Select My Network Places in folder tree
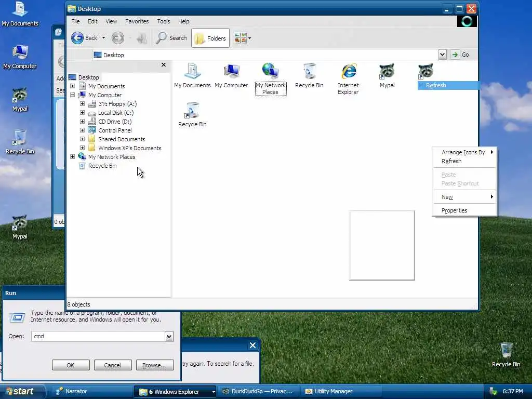This screenshot has height=399, width=532. pos(112,157)
